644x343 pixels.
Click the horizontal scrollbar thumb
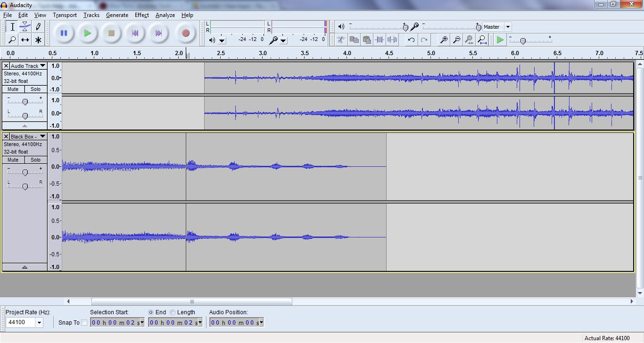[192, 302]
